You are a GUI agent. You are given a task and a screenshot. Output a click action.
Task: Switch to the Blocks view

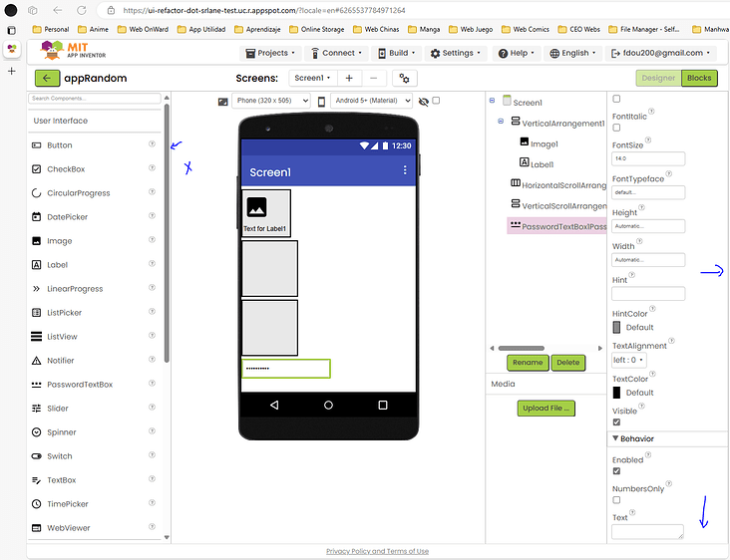click(x=699, y=78)
